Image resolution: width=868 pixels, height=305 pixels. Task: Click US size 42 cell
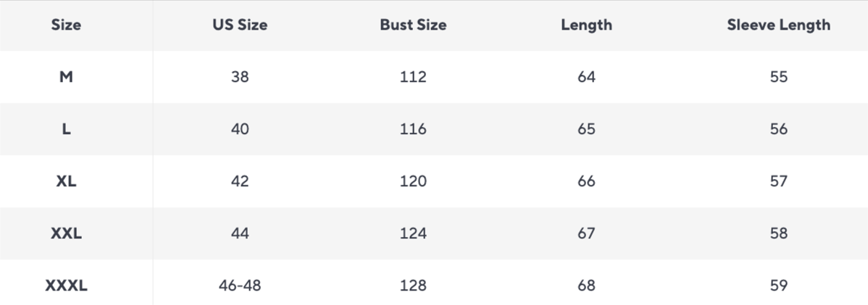[240, 181]
